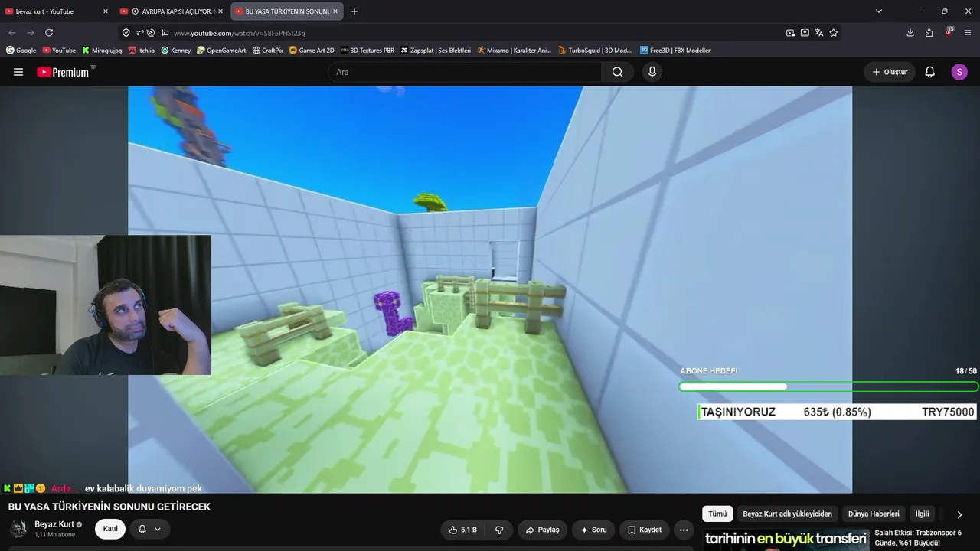Screen dimensions: 980x551
Task: Open the browser extensions puzzle icon
Action: tap(929, 33)
